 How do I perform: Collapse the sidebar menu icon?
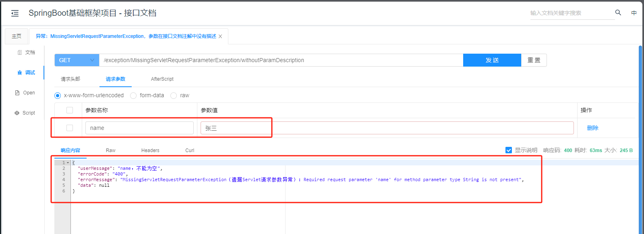15,13
